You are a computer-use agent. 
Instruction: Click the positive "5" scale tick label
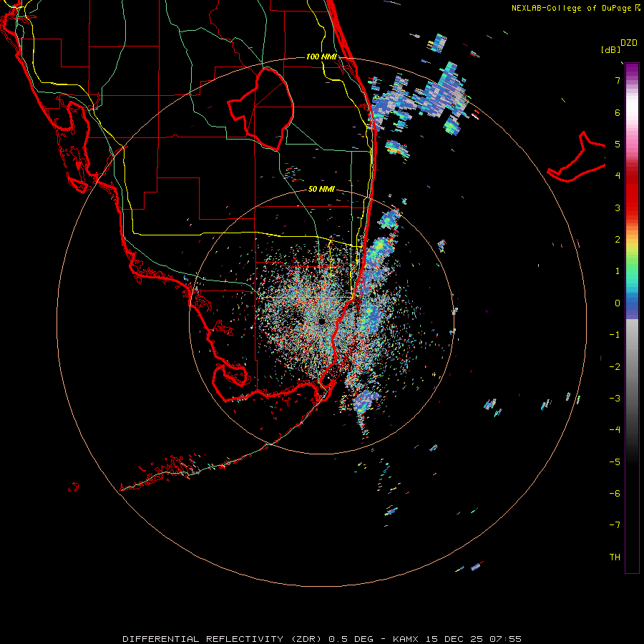[618, 144]
